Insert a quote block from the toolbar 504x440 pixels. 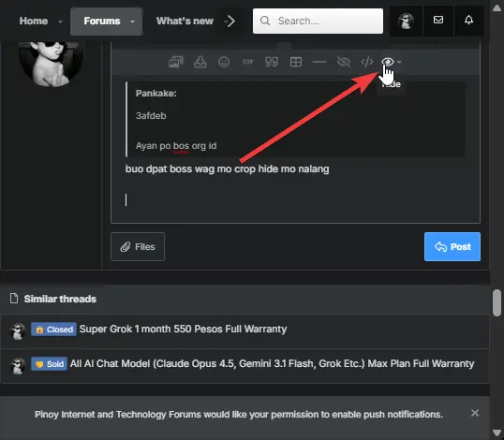click(x=272, y=62)
